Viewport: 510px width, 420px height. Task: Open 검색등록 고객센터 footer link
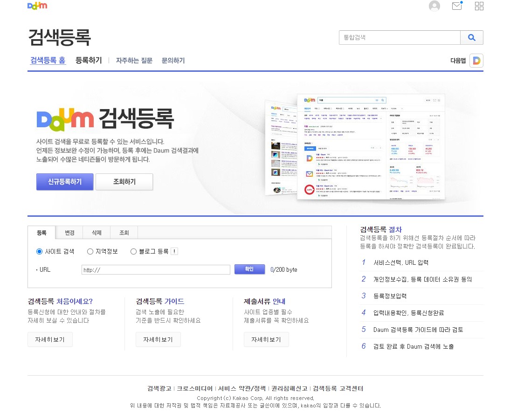(338, 388)
